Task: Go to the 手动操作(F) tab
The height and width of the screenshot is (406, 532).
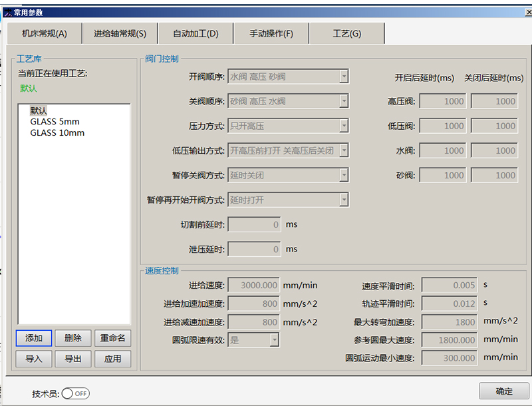Action: click(271, 33)
